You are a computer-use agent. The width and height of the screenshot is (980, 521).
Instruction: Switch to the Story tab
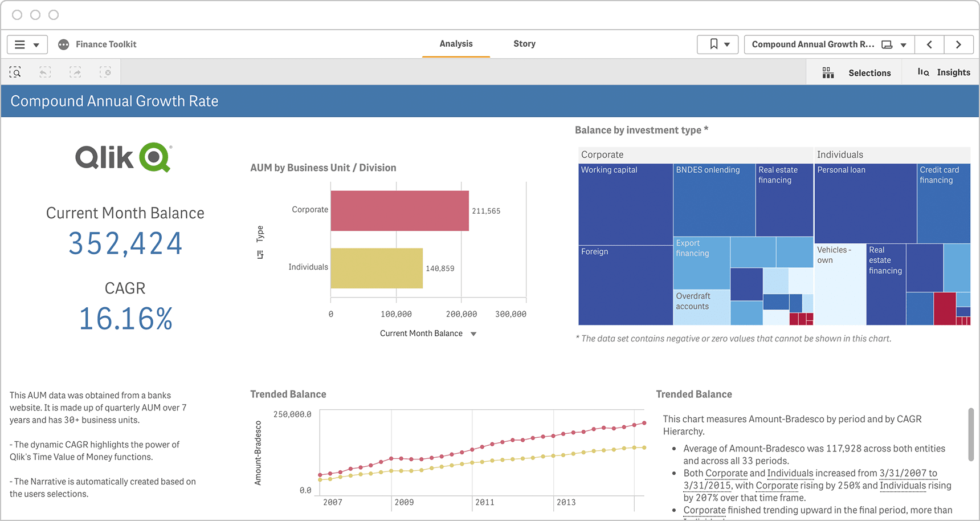(x=524, y=44)
